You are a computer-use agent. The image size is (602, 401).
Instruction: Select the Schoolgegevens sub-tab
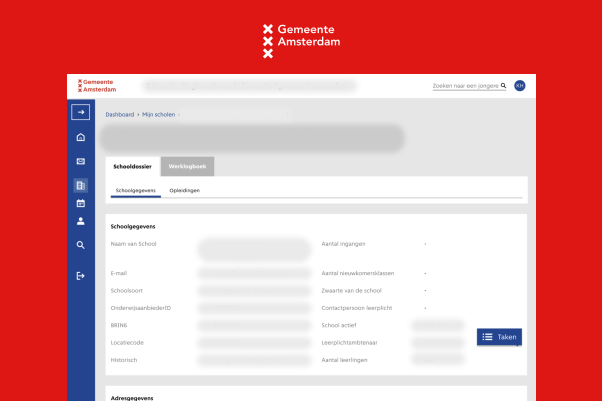(x=135, y=190)
